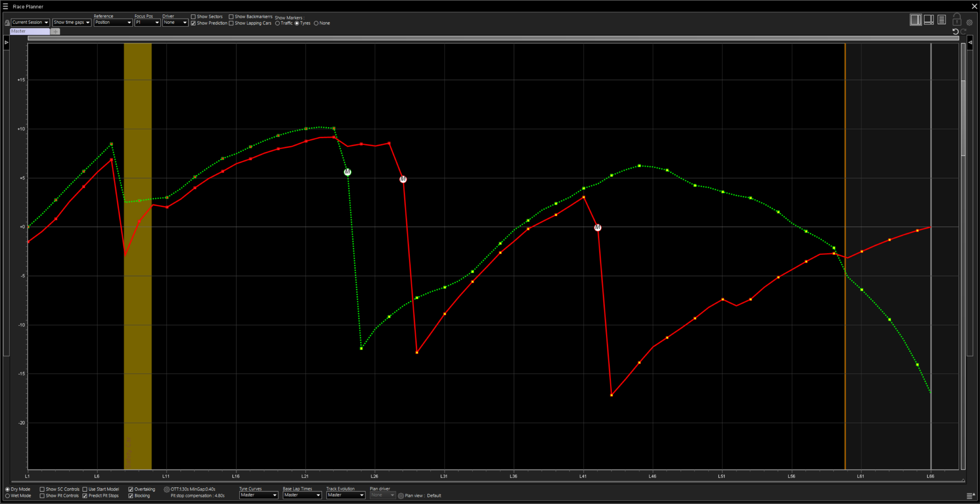This screenshot has width=980, height=504.
Task: Open the settings gear at top right
Action: coord(969,22)
